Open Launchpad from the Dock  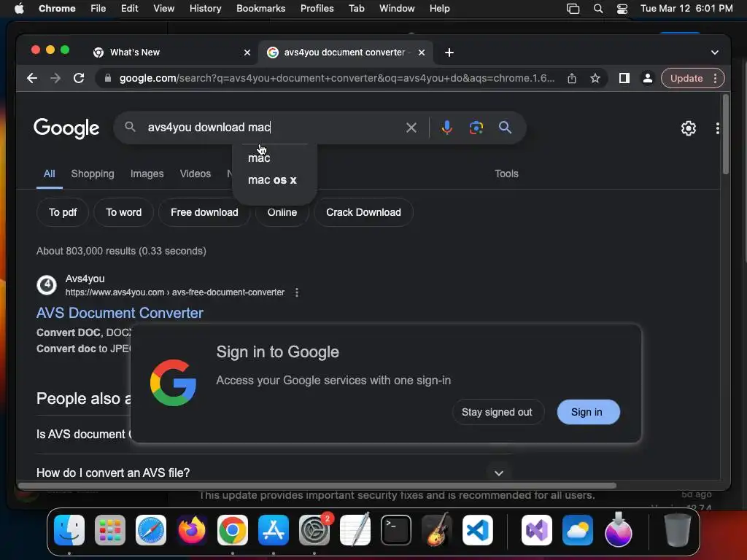tap(110, 530)
